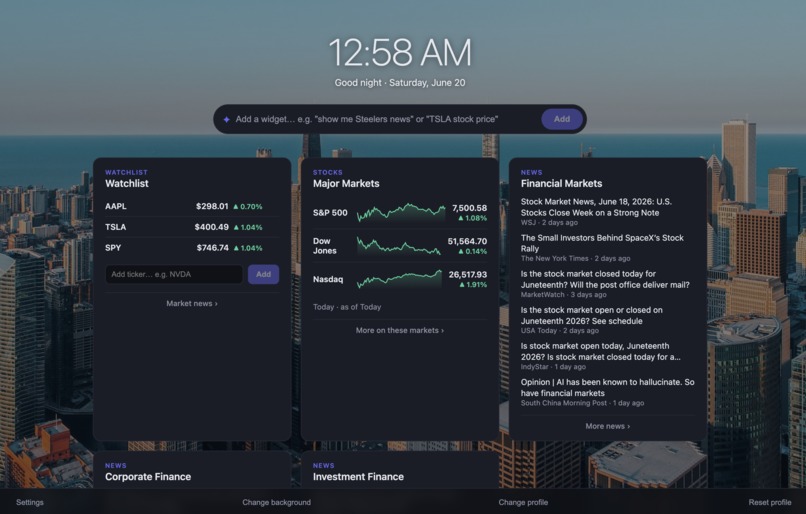
Task: Click the Add a widget input field
Action: click(x=386, y=119)
